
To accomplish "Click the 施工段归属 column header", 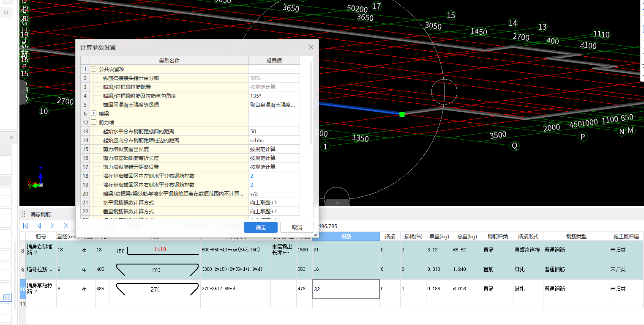I will (626, 236).
